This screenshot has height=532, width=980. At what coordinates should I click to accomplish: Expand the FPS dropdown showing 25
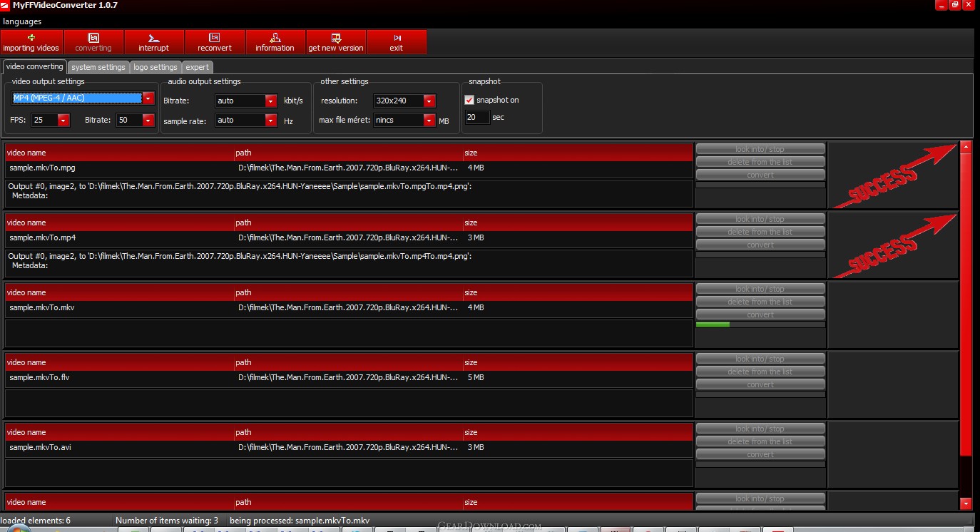(x=63, y=121)
